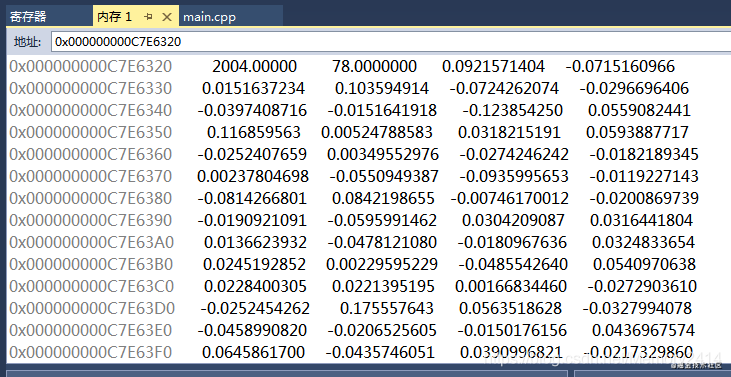Screen dimensions: 731x377
Task: Pin the 内存 1 tab
Action: 149,17
